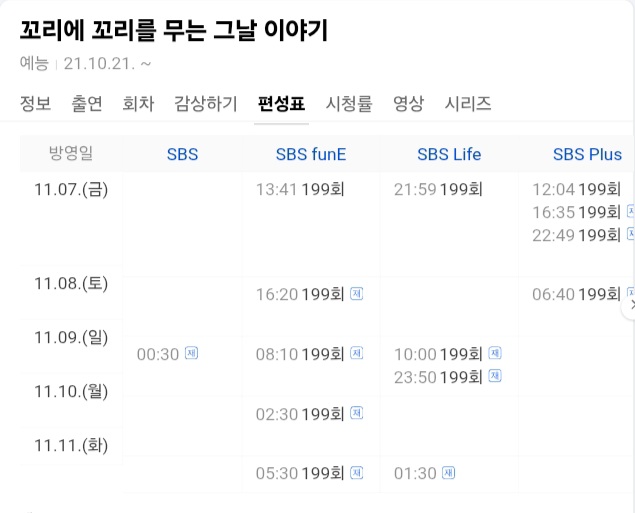The image size is (635, 513).
Task: Select the 시청률 tab
Action: point(349,104)
